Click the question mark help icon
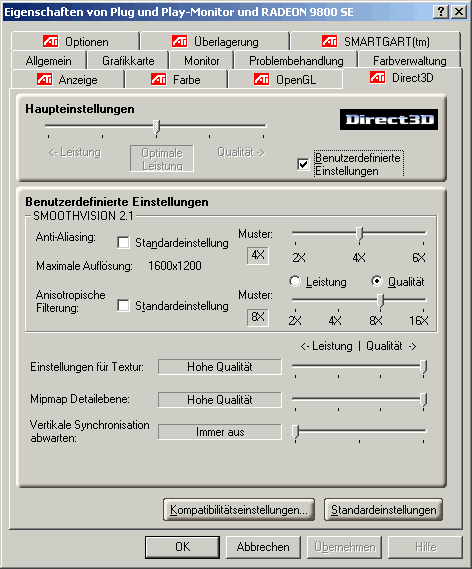The image size is (472, 569). [440, 12]
